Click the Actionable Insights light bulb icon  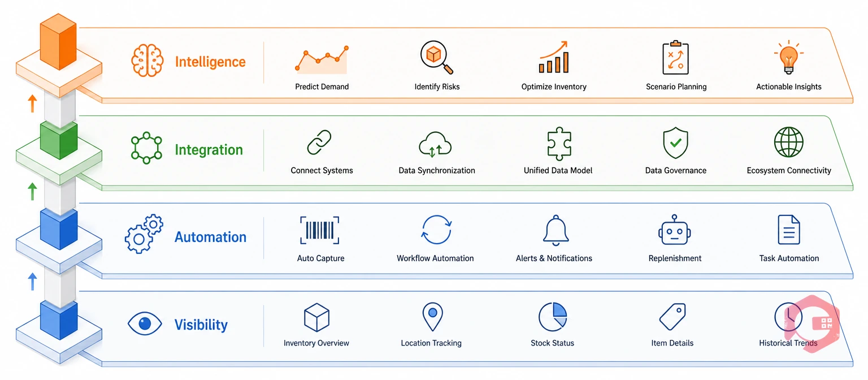[x=788, y=57]
